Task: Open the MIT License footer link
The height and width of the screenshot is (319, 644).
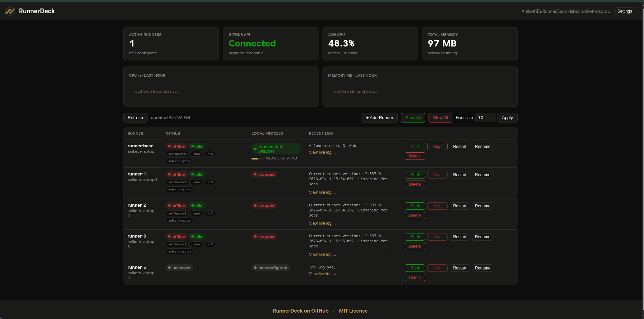Action: [x=353, y=311]
